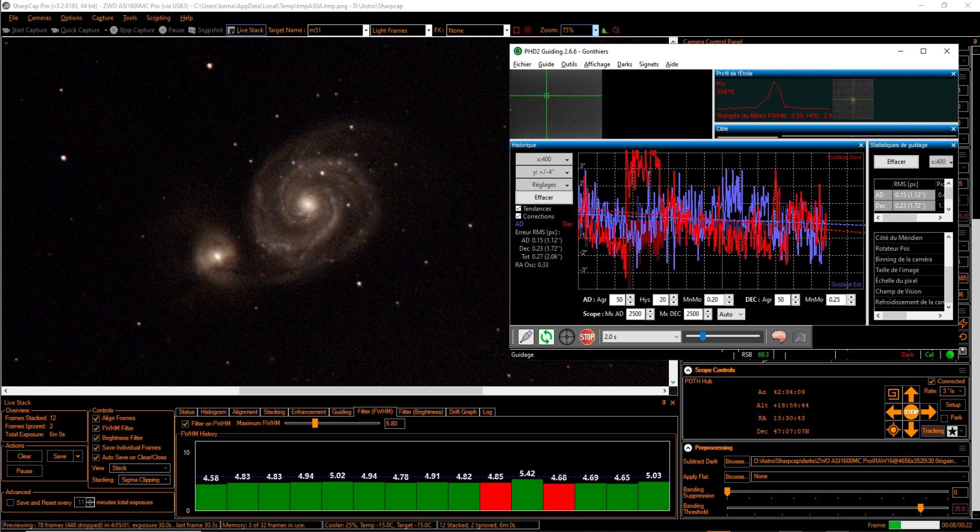Open the Scripting menu in SharpCap
This screenshot has width=980, height=532.
coord(158,18)
